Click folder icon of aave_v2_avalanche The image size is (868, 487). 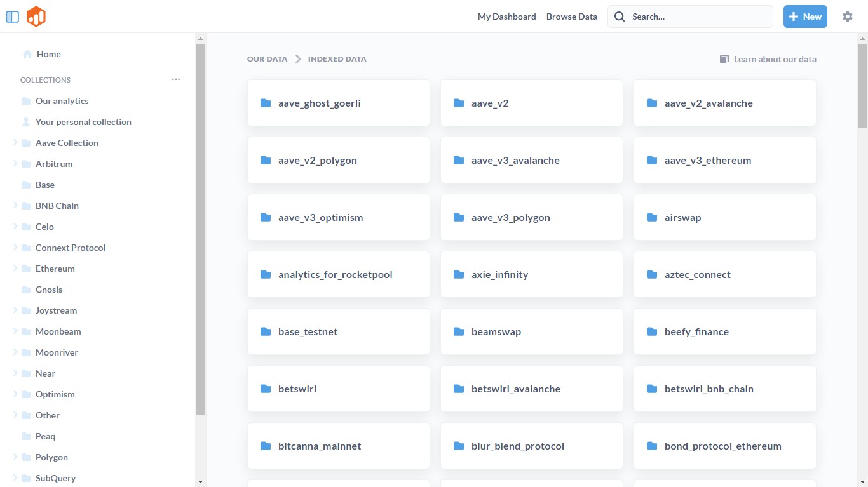(x=652, y=103)
